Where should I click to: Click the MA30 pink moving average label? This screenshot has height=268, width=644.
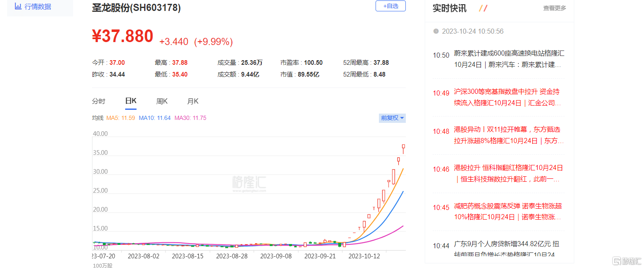(x=190, y=118)
